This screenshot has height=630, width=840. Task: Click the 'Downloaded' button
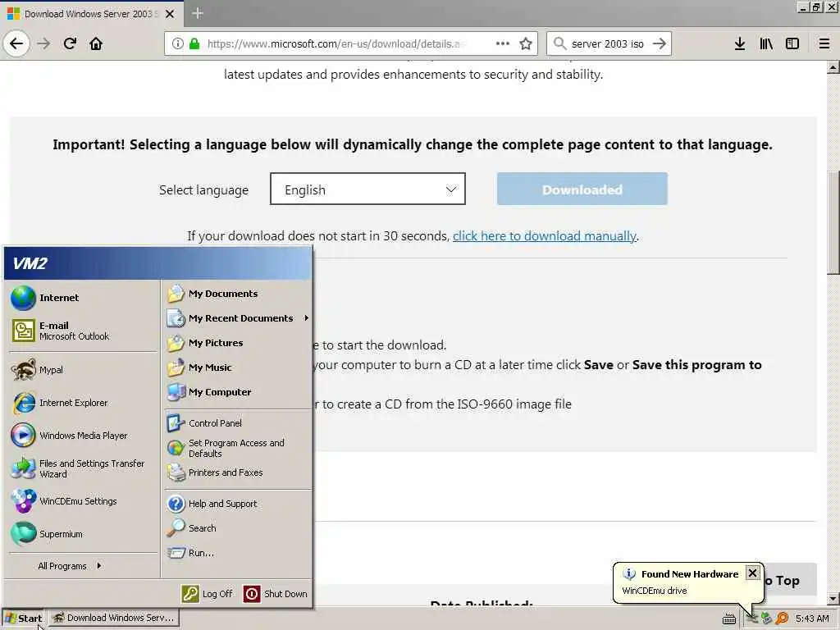coord(582,189)
